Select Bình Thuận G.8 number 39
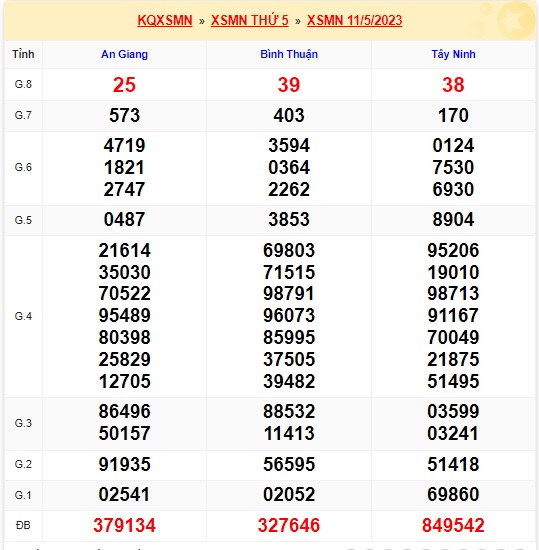 [289, 85]
